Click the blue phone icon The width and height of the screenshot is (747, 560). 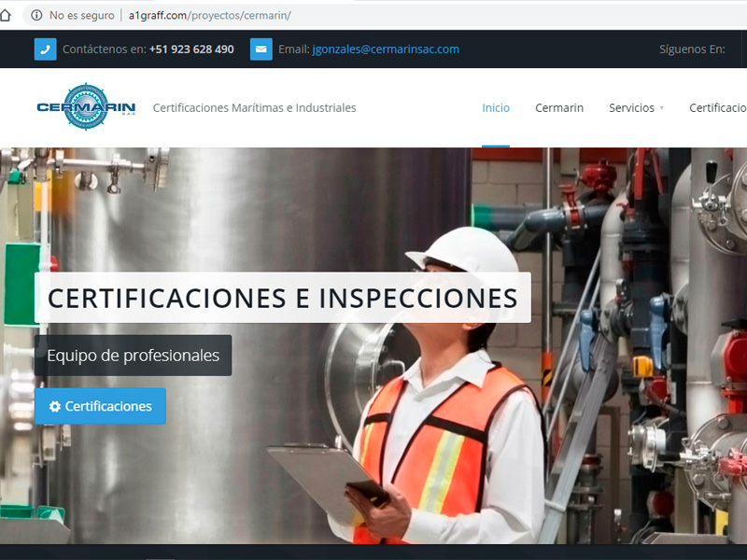pyautogui.click(x=46, y=49)
